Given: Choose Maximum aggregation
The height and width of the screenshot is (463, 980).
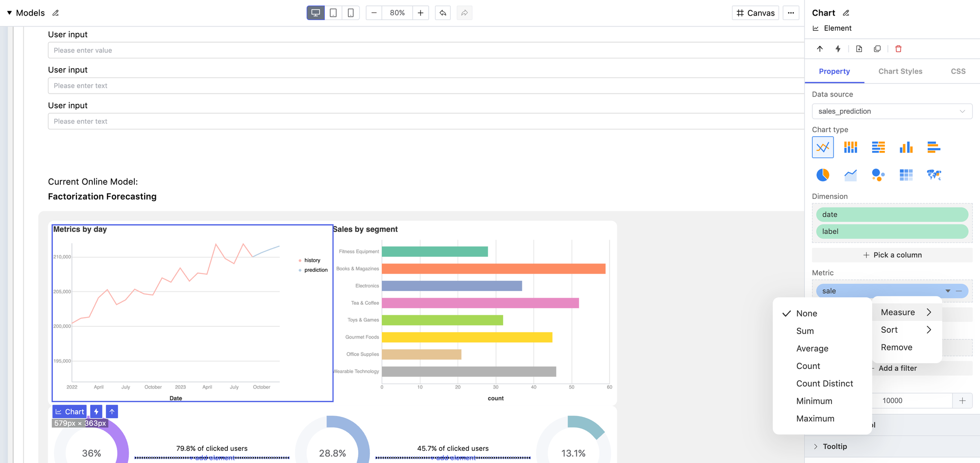Looking at the screenshot, I should [x=822, y=419].
